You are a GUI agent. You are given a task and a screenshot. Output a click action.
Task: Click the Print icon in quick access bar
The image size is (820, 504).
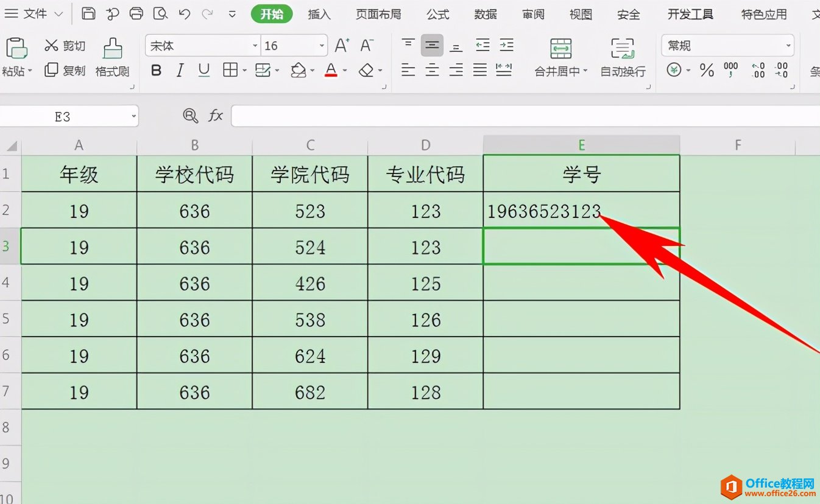(136, 13)
